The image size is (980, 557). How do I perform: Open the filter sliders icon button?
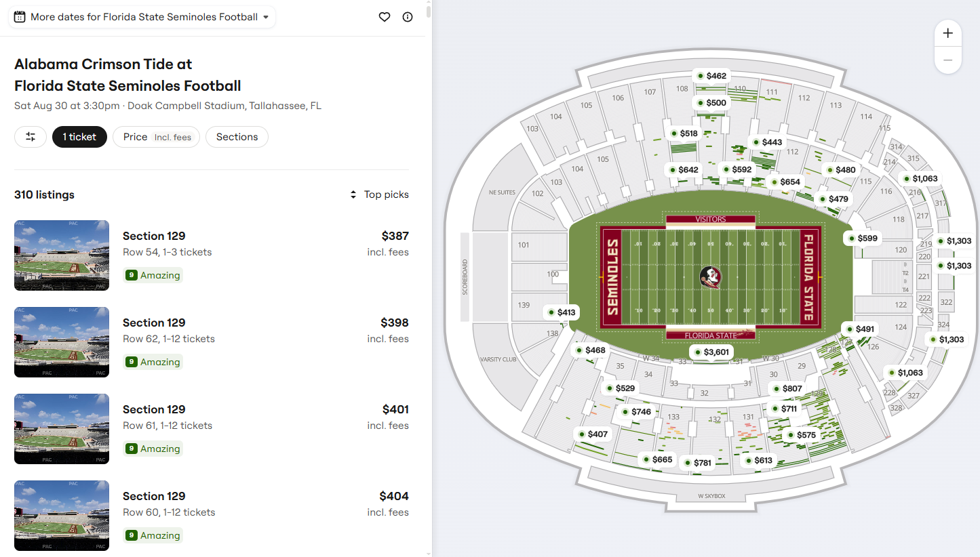coord(31,137)
